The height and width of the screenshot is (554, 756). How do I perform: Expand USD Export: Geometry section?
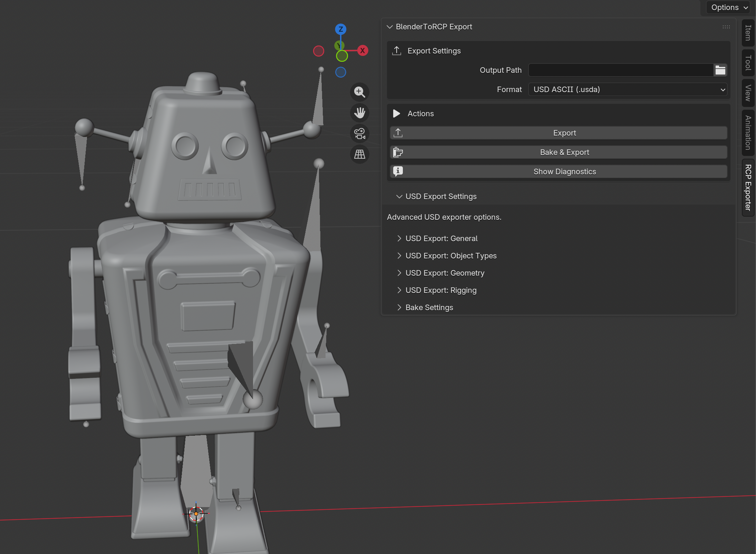tap(445, 273)
